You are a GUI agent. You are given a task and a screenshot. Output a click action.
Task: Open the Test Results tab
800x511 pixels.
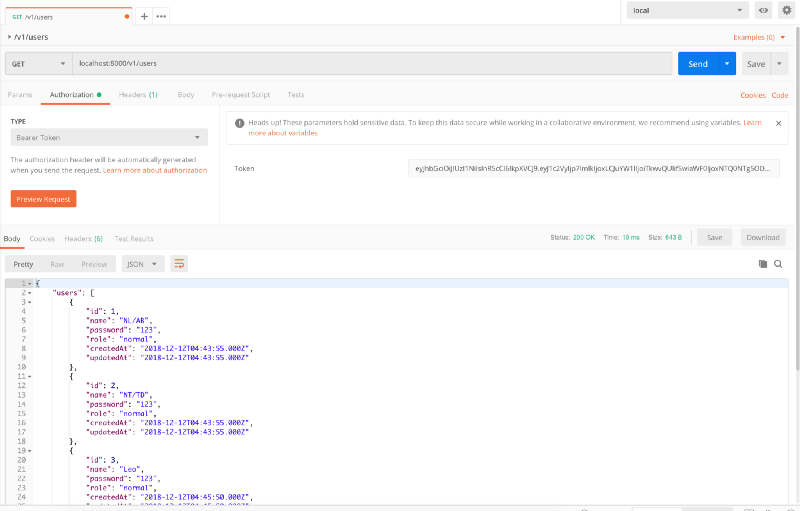click(134, 239)
